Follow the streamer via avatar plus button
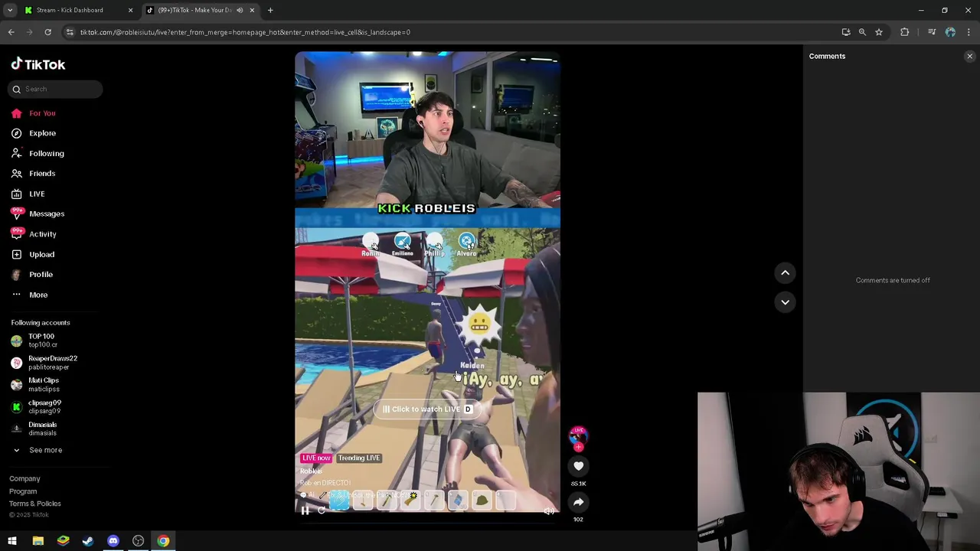This screenshot has width=980, height=551. (578, 446)
